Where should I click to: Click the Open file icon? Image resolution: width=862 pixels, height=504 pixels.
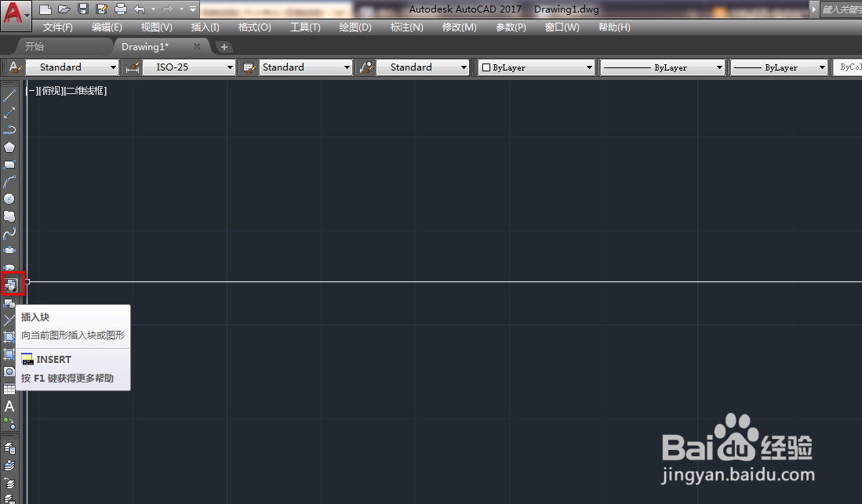click(64, 9)
